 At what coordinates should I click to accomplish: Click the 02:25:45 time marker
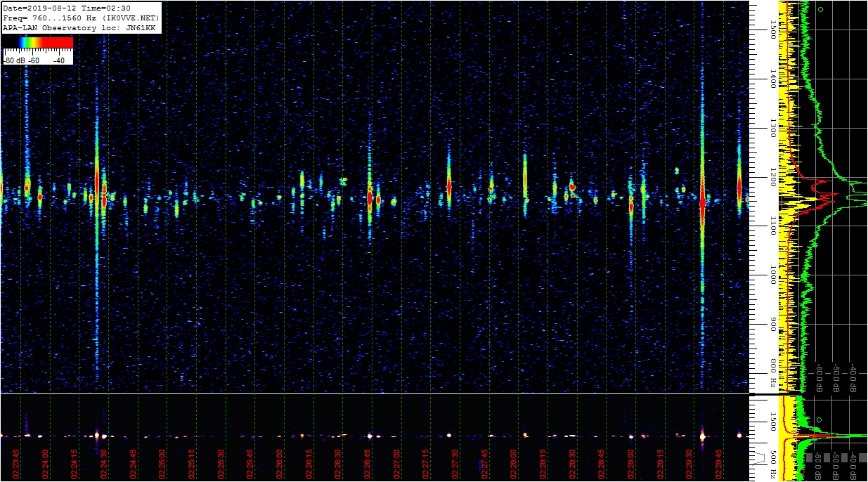pos(251,464)
